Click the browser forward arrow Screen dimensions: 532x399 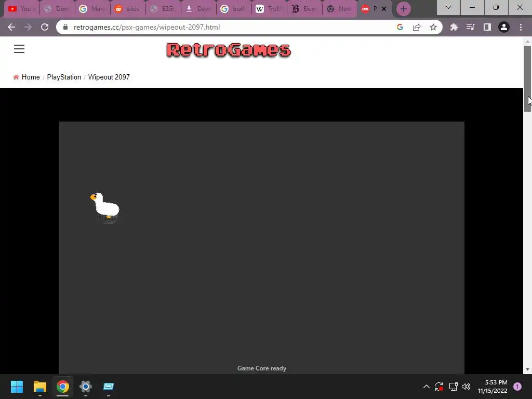(x=28, y=27)
